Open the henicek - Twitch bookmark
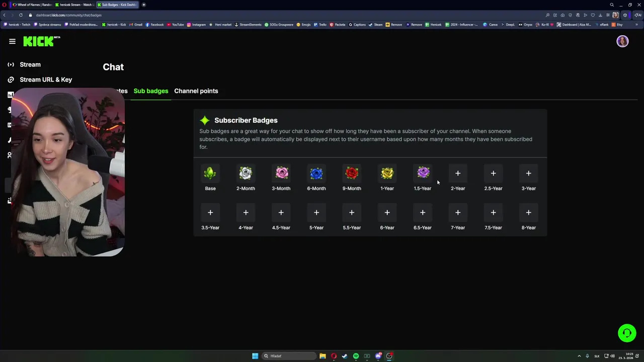 (x=18, y=25)
